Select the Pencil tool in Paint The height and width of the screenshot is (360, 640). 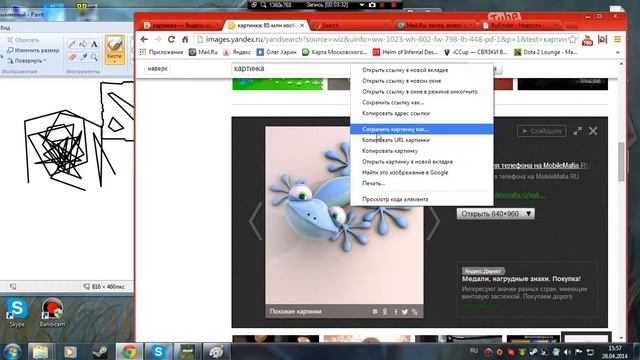coord(72,44)
